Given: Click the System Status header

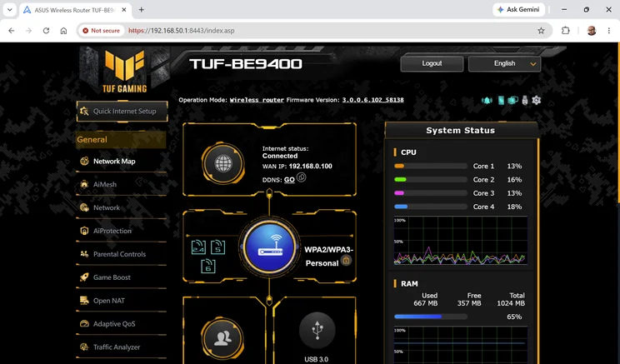Looking at the screenshot, I should [x=461, y=131].
